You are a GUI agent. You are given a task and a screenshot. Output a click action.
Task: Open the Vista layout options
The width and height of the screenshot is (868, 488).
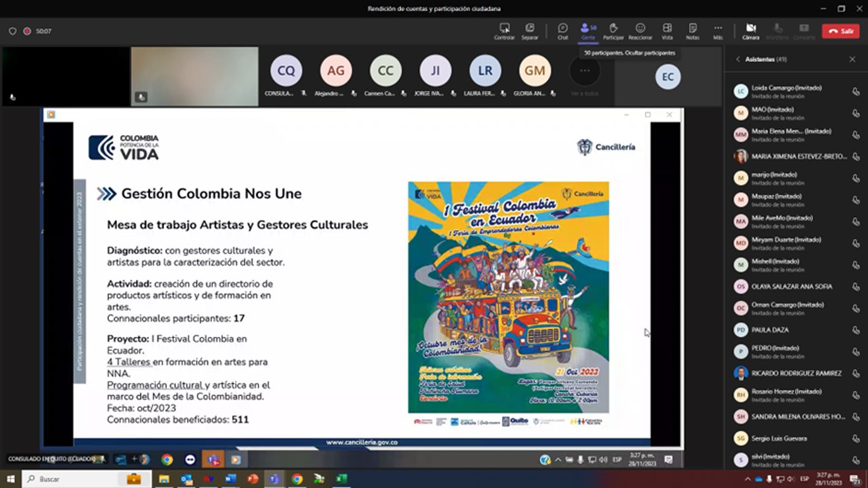[667, 31]
